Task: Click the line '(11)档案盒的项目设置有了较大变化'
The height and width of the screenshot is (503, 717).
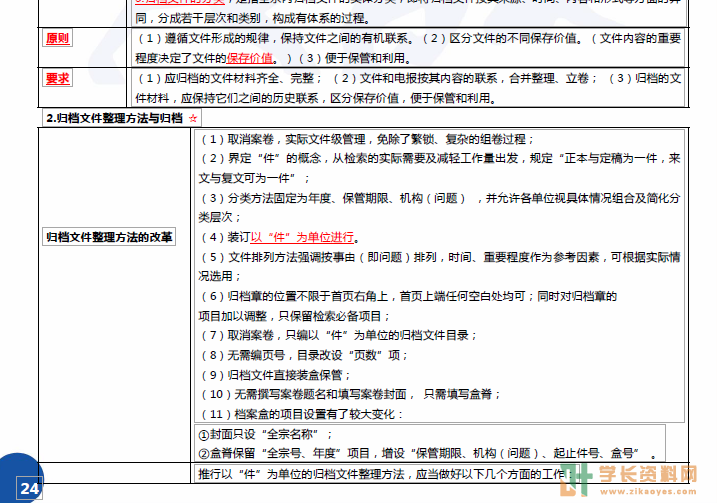Action: point(301,414)
